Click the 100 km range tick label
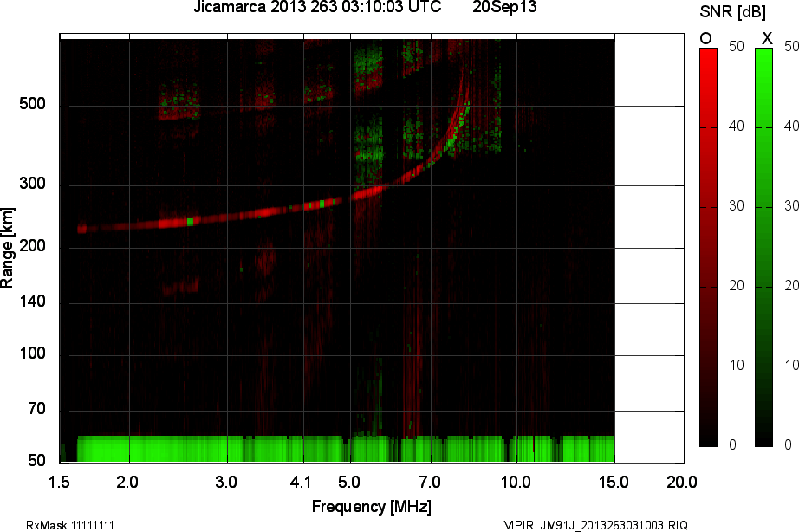799x532 pixels. tap(33, 354)
